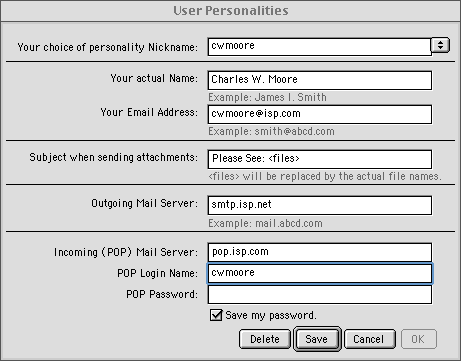This screenshot has height=361, width=461.
Task: Click the Save button
Action: [317, 339]
